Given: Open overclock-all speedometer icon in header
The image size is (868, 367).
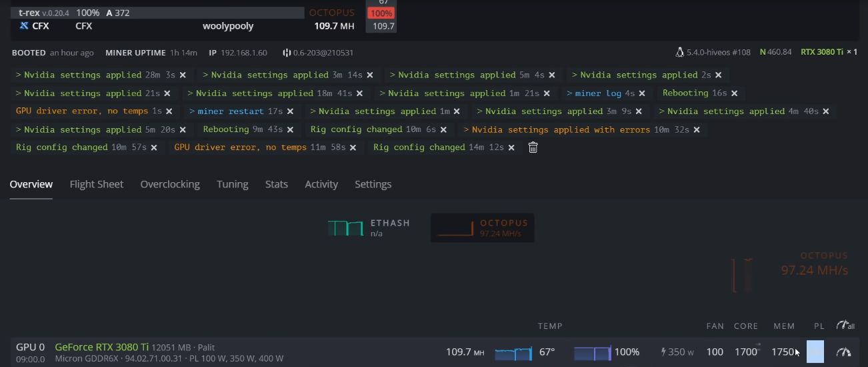Looking at the screenshot, I should [x=845, y=326].
